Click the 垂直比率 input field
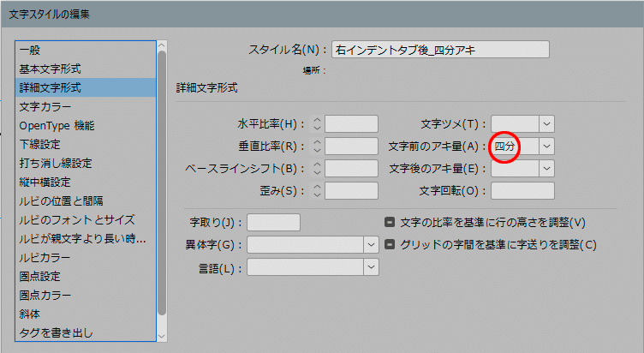 (x=351, y=146)
